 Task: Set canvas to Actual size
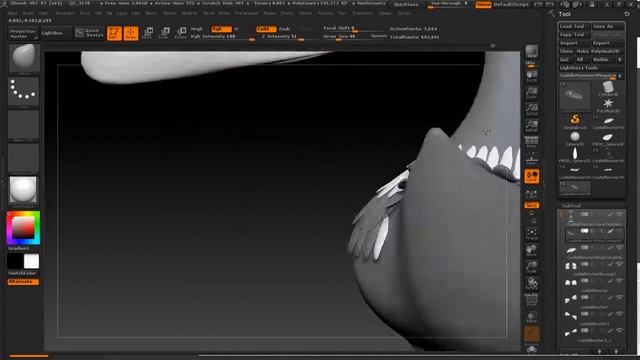coord(531,109)
